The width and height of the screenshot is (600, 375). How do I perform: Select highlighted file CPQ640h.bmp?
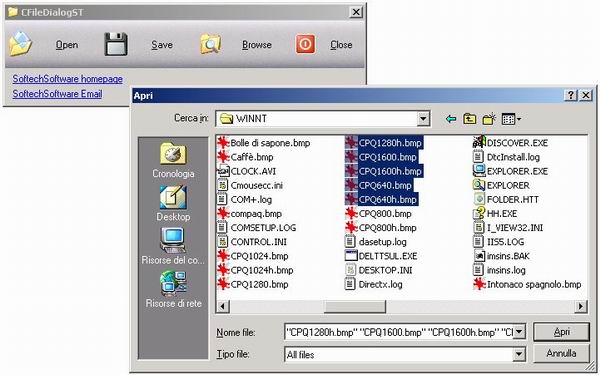pyautogui.click(x=382, y=199)
